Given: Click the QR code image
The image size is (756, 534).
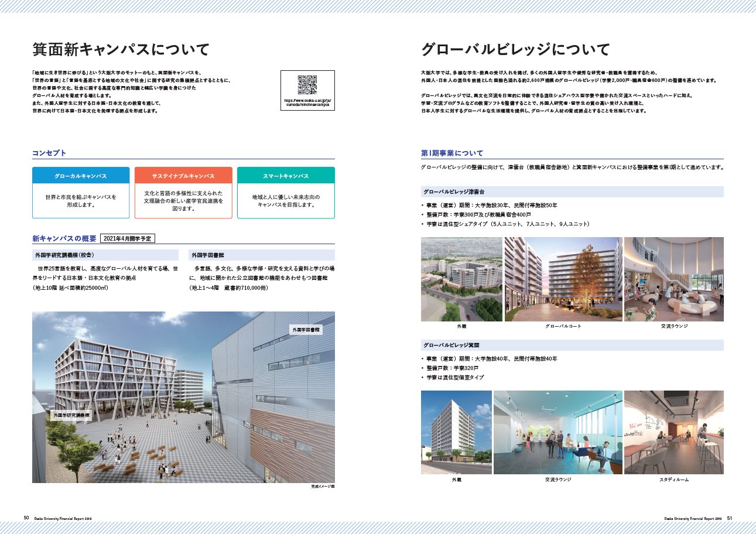Looking at the screenshot, I should click(307, 85).
